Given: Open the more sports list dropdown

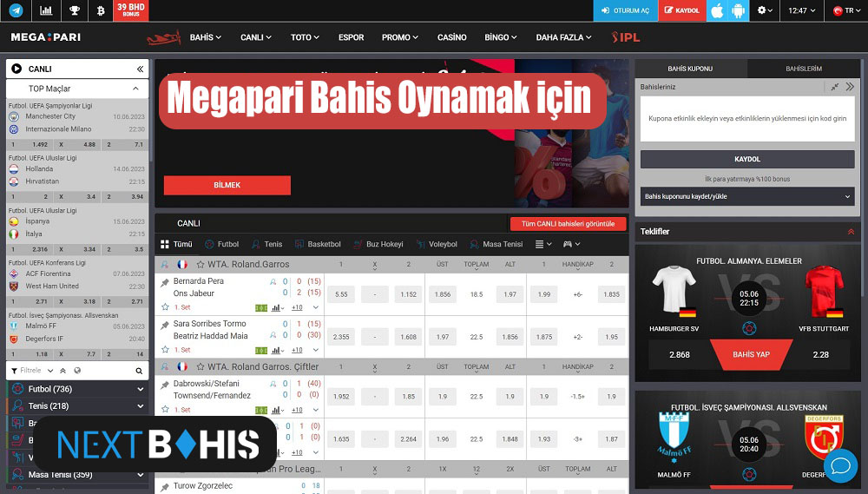Looking at the screenshot, I should (x=543, y=244).
